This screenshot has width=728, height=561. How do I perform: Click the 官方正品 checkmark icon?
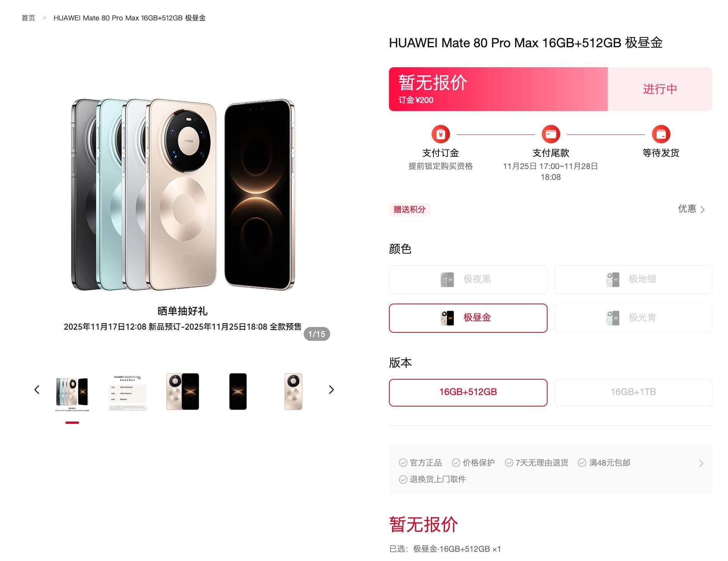click(403, 463)
